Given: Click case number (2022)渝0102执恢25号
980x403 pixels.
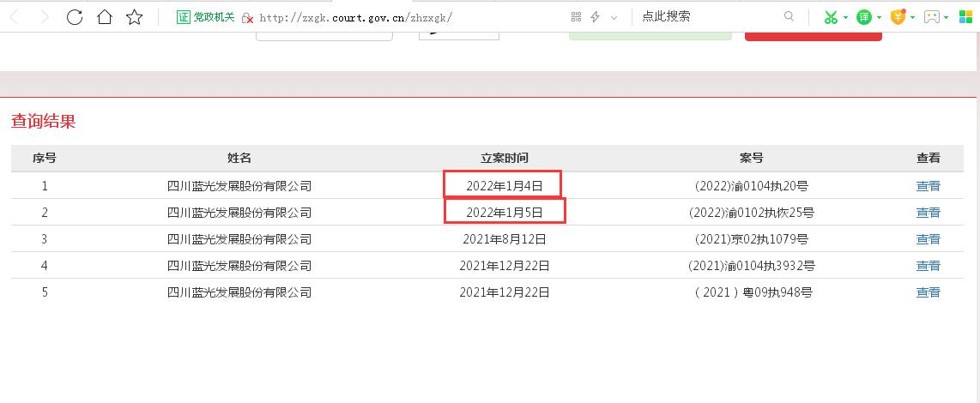Looking at the screenshot, I should coord(751,213).
